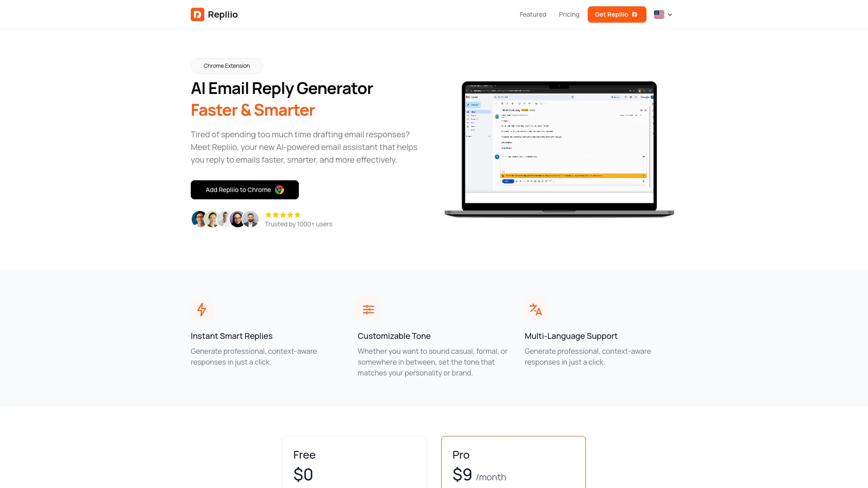
Task: Click Add Repliio to Chrome button
Action: coord(245,189)
